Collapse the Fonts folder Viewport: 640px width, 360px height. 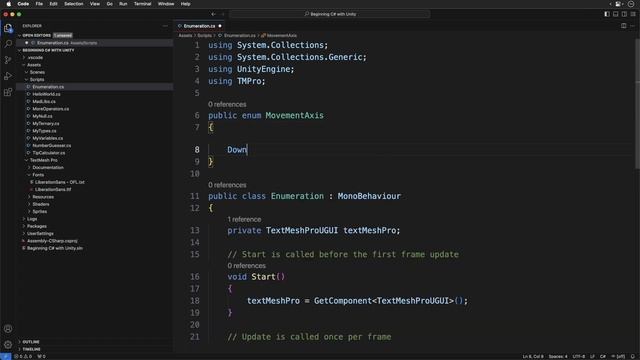[29, 175]
